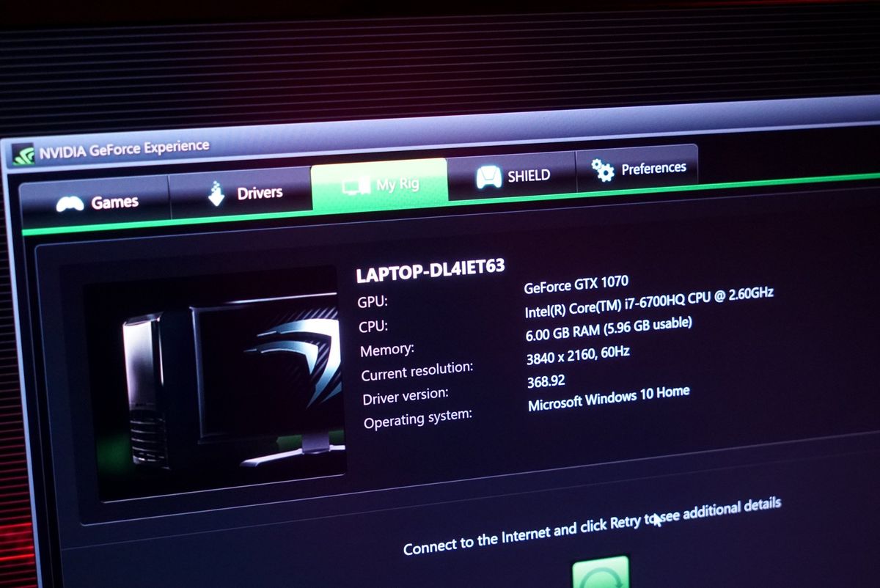Screen dimensions: 880x588
Task: Go to the Preferences tab
Action: click(x=637, y=169)
